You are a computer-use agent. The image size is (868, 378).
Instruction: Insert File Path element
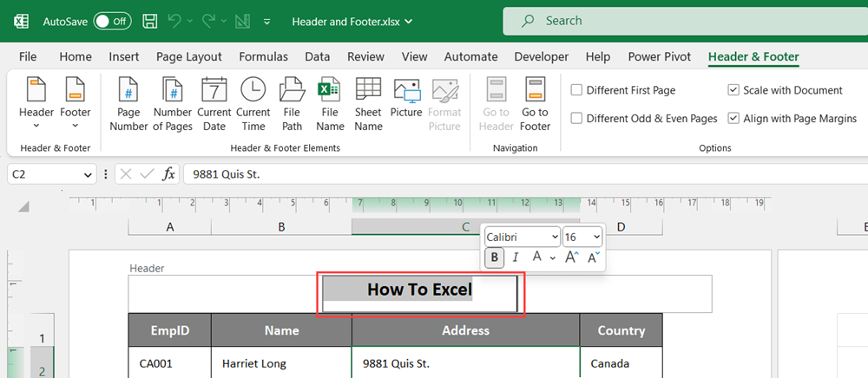coord(292,105)
